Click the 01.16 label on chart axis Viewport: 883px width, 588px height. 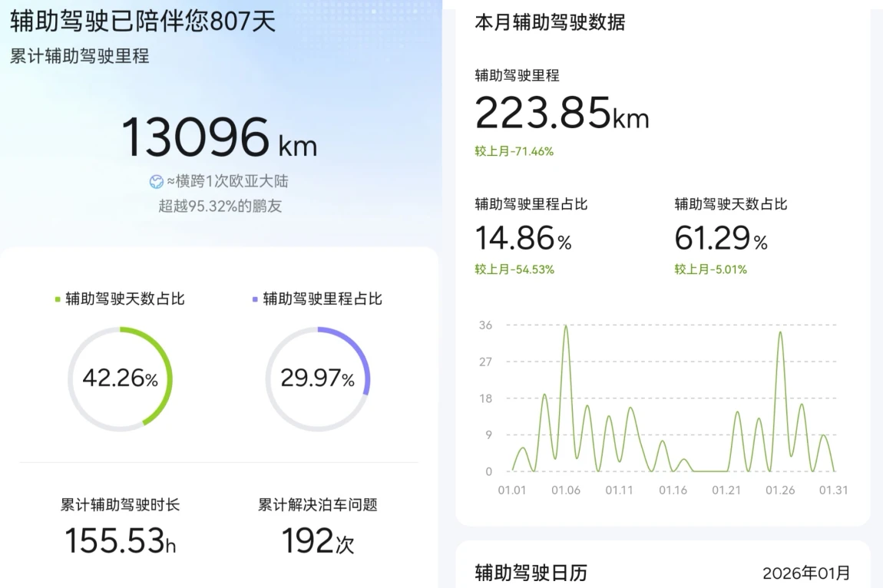673,491
